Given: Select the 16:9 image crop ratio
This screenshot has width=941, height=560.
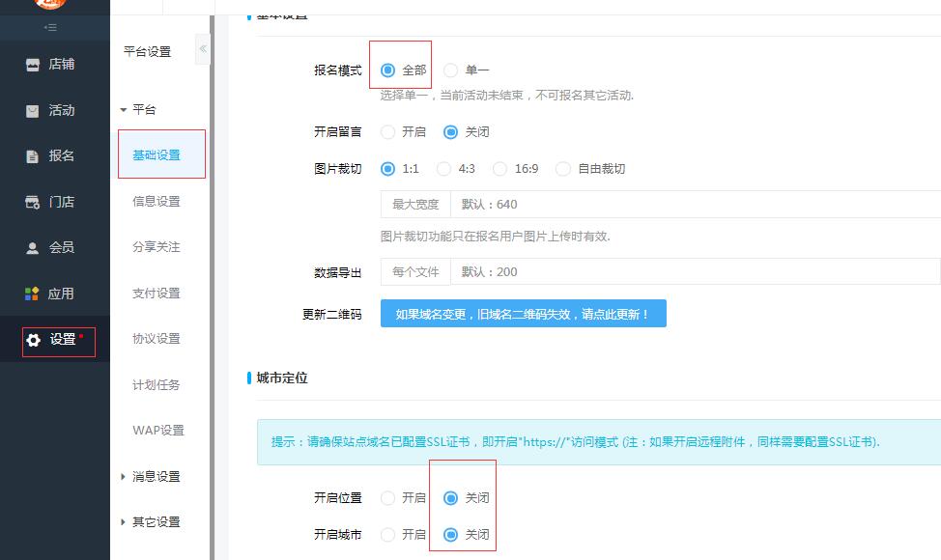Looking at the screenshot, I should [x=499, y=169].
